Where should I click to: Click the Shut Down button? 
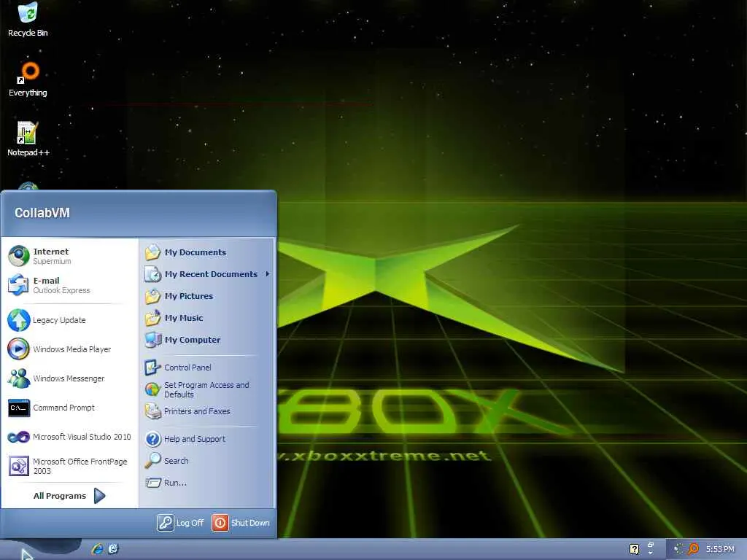[x=241, y=522]
